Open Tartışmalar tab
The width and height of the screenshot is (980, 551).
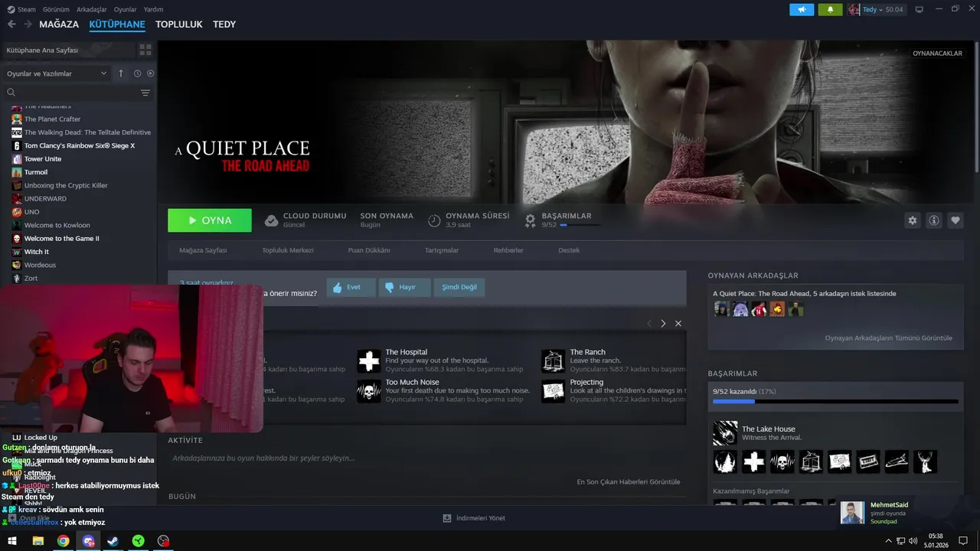click(x=442, y=250)
